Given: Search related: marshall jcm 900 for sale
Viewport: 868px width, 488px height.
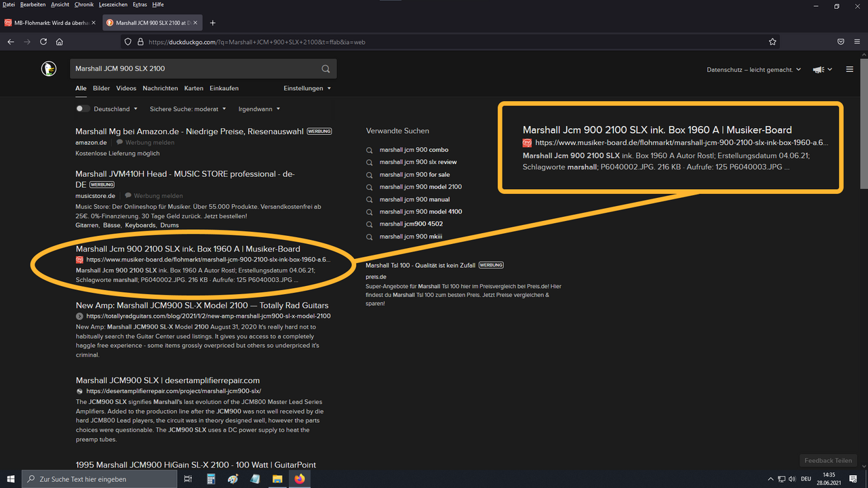Looking at the screenshot, I should pyautogui.click(x=414, y=175).
